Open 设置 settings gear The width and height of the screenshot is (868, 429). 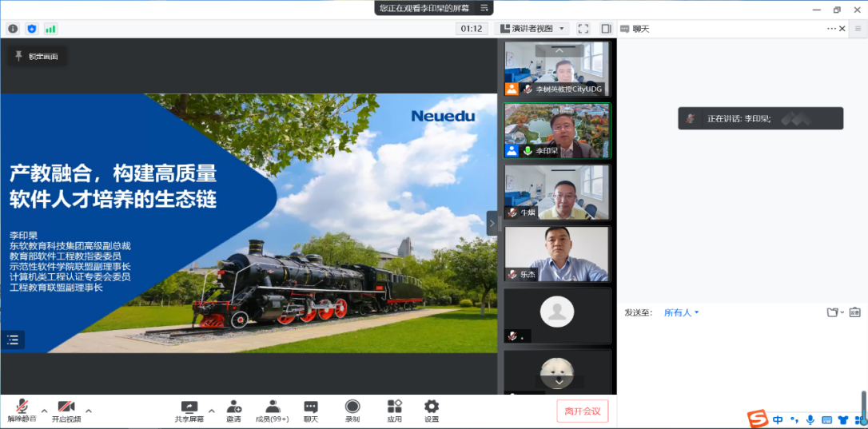click(x=432, y=410)
